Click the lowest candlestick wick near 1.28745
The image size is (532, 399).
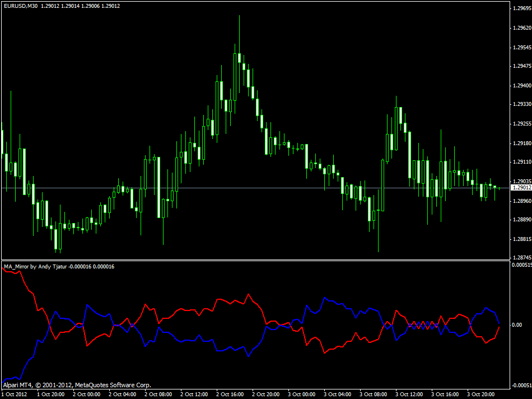(379, 252)
